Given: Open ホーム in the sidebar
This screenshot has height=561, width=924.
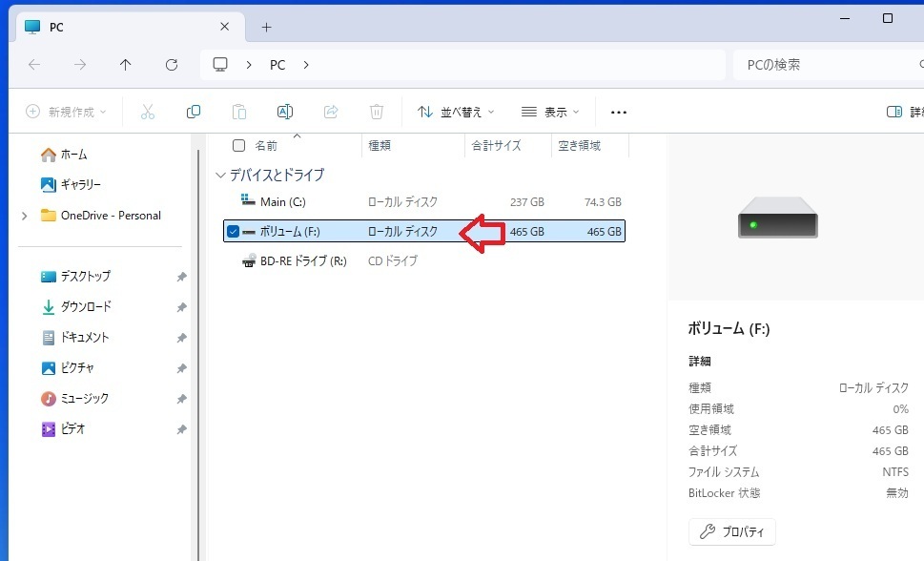Looking at the screenshot, I should [x=64, y=155].
